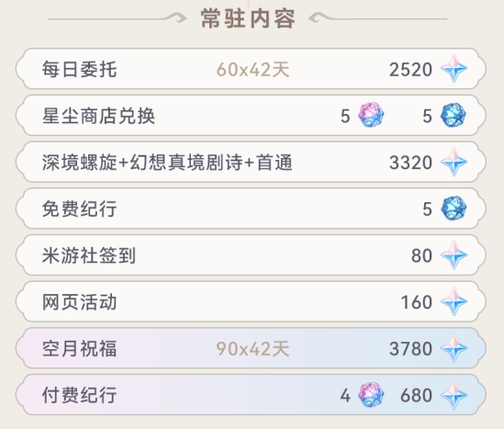504x429 pixels.
Task: Select the blue Acquaint Fate icon in 星尘商店兑换
Action: (x=454, y=115)
